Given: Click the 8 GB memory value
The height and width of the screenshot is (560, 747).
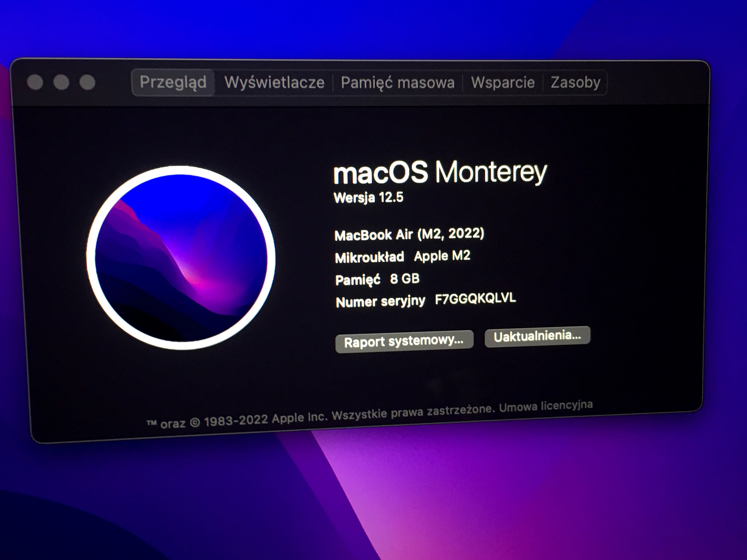Looking at the screenshot, I should (x=405, y=279).
